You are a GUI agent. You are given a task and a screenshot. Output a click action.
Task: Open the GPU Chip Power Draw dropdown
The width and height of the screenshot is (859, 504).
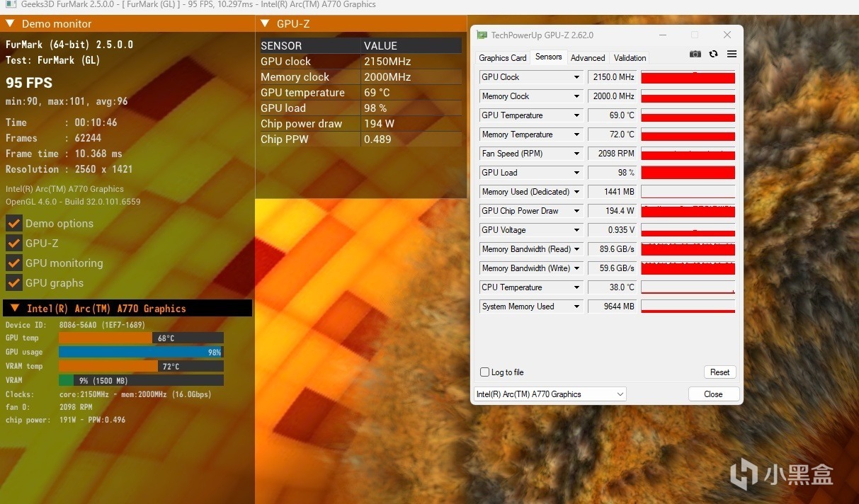577,211
